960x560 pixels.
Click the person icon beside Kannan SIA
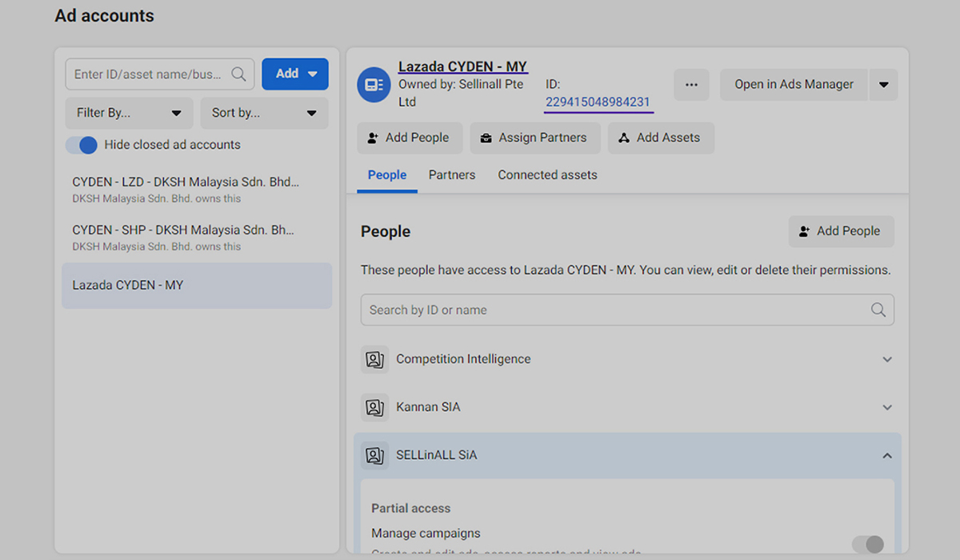tap(374, 407)
